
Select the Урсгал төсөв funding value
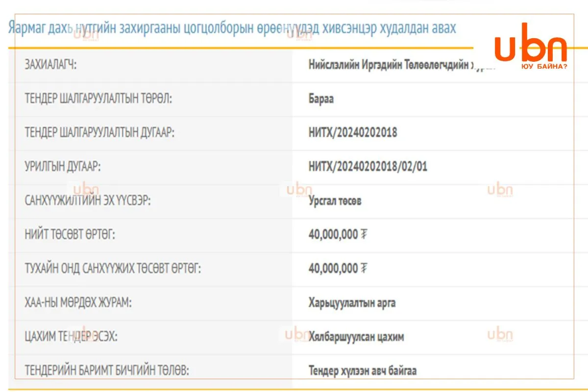[335, 201]
